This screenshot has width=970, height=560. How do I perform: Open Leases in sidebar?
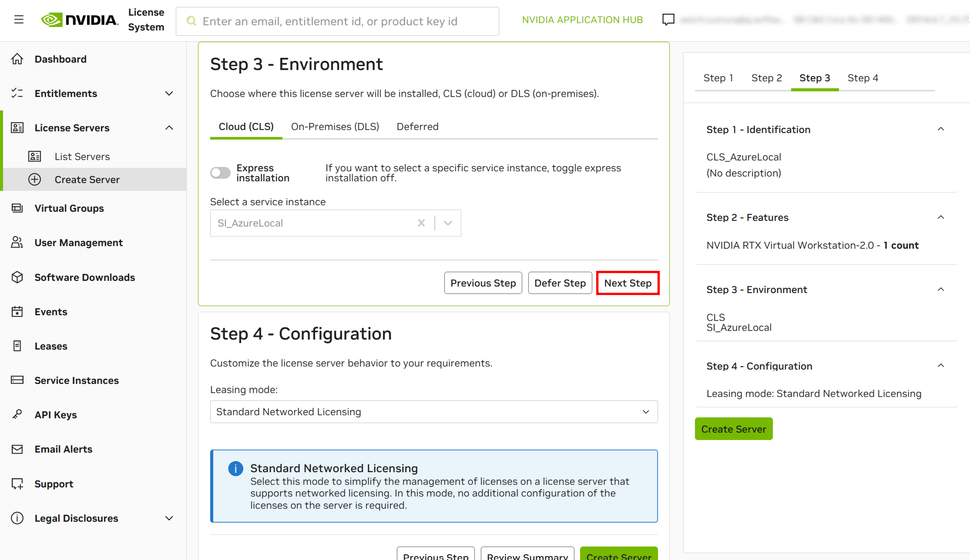click(51, 346)
